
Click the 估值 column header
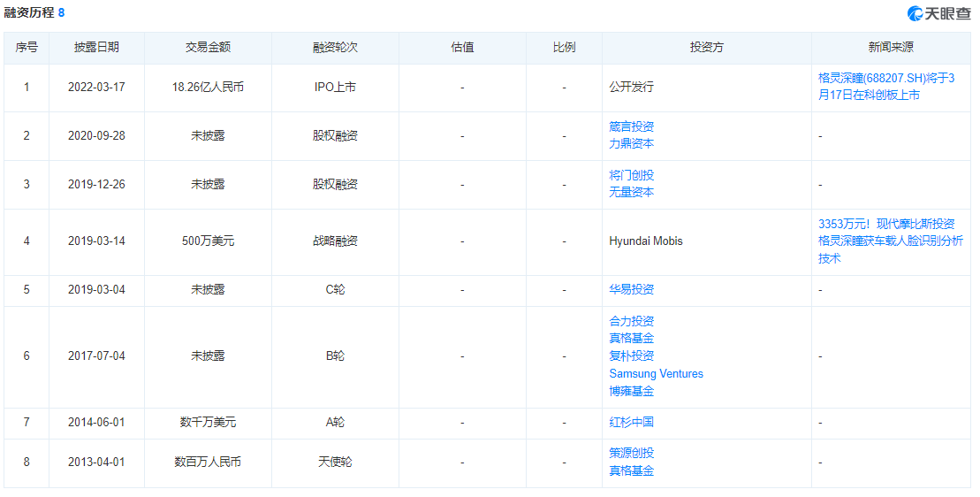(462, 48)
